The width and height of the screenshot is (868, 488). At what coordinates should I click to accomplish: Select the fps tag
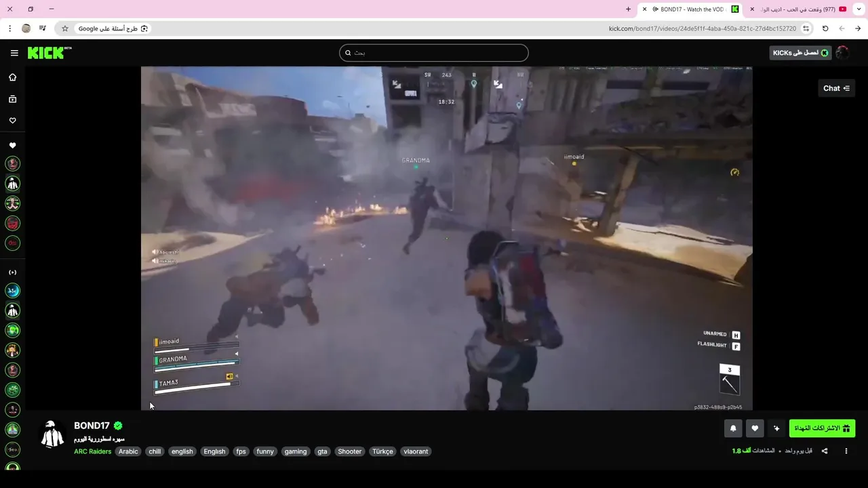coord(241,451)
